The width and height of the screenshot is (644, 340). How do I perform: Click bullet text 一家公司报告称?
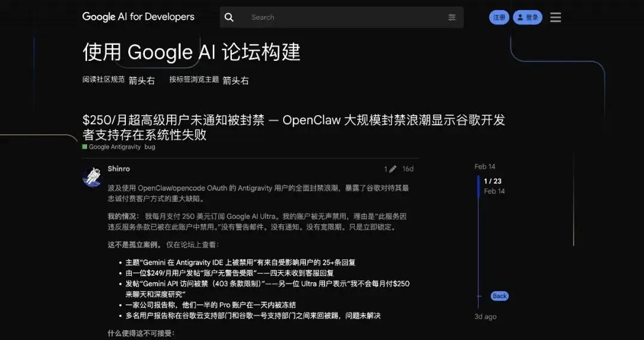click(210, 305)
